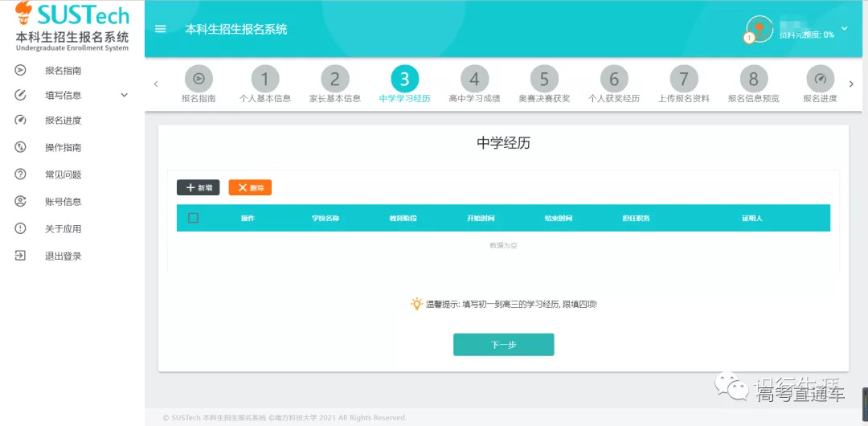Select 退出登录 in the sidebar menu
The image size is (868, 426).
[63, 256]
